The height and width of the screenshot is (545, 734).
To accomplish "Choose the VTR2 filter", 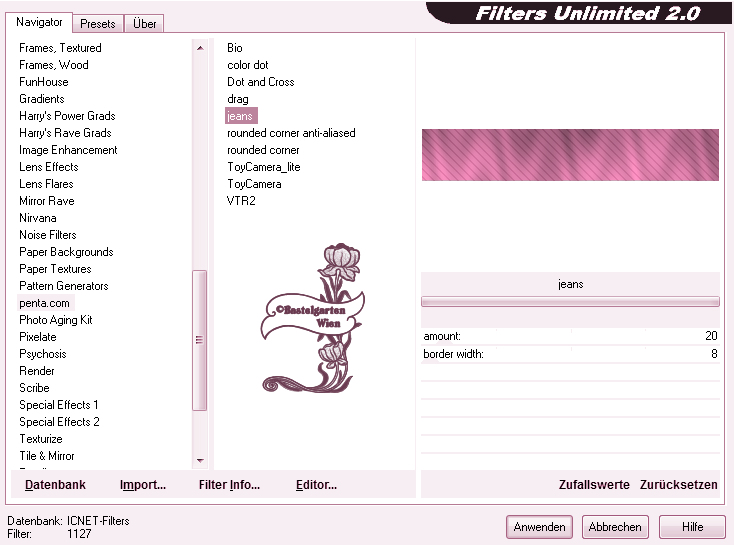I will [x=241, y=201].
